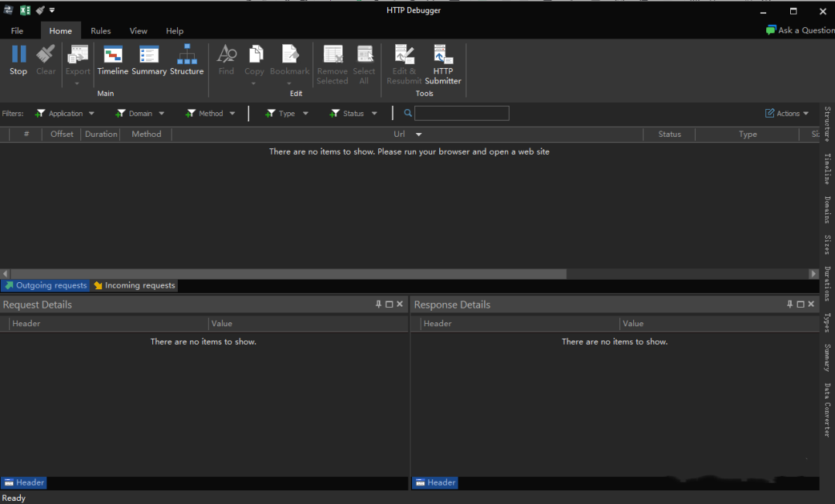Click the search magnifier icon
Image resolution: width=835 pixels, height=504 pixels.
coord(408,113)
